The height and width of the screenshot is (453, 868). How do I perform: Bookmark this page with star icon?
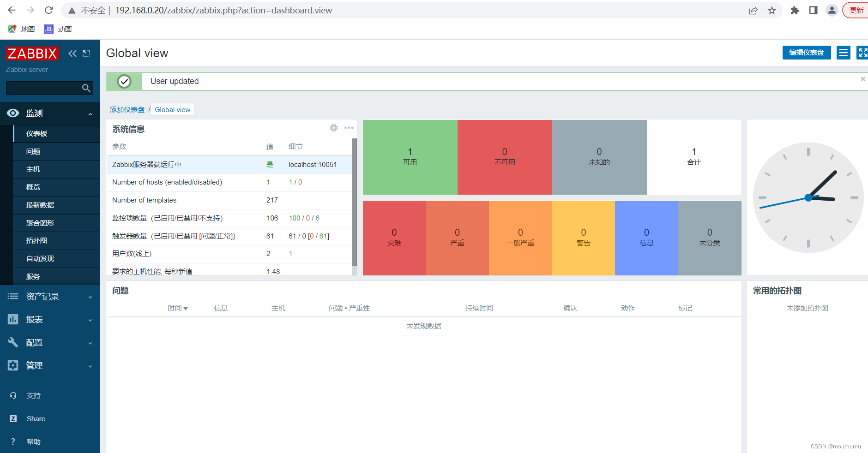click(772, 10)
